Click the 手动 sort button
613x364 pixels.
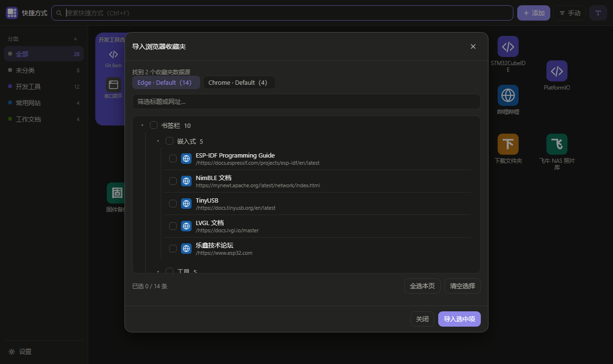pos(569,13)
